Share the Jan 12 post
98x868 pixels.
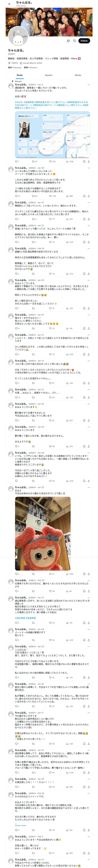(89, 219)
